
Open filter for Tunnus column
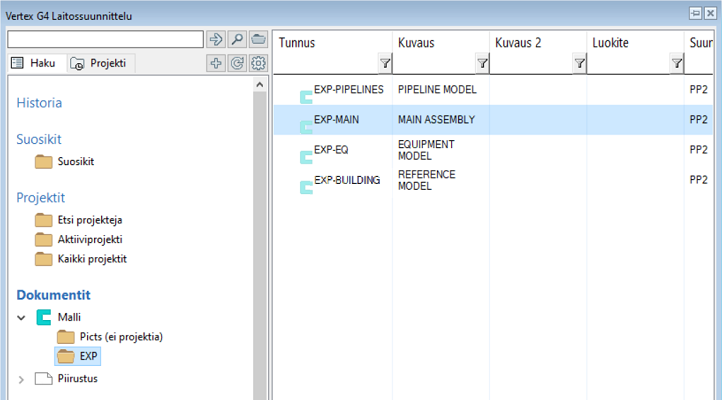385,64
